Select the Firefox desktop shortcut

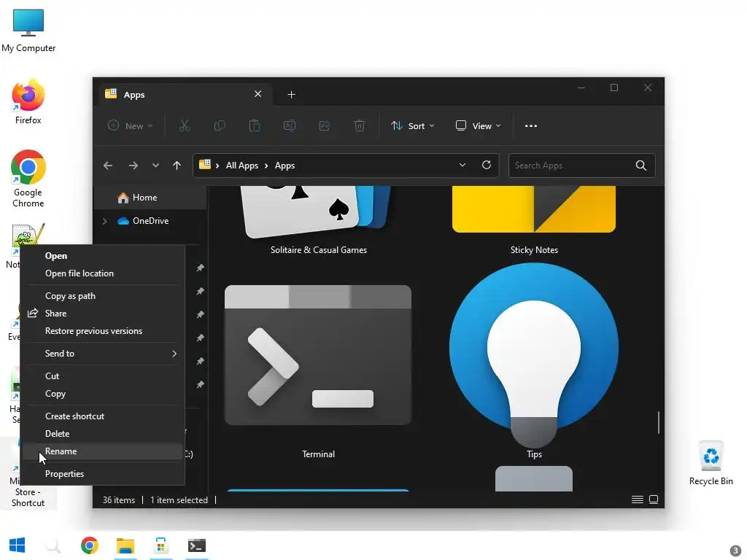(28, 101)
